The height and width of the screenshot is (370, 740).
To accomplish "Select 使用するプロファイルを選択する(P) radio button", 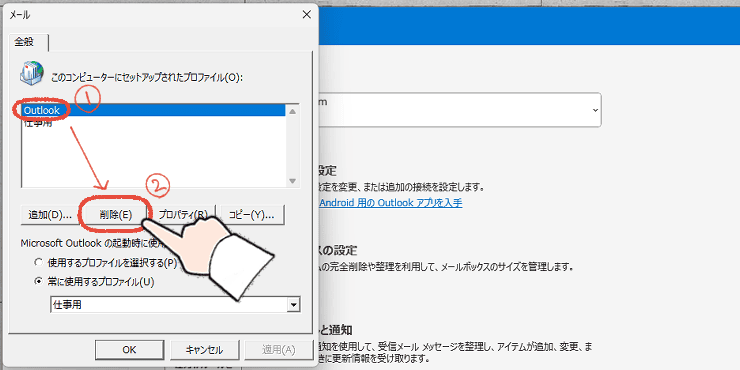I will pyautogui.click(x=39, y=263).
